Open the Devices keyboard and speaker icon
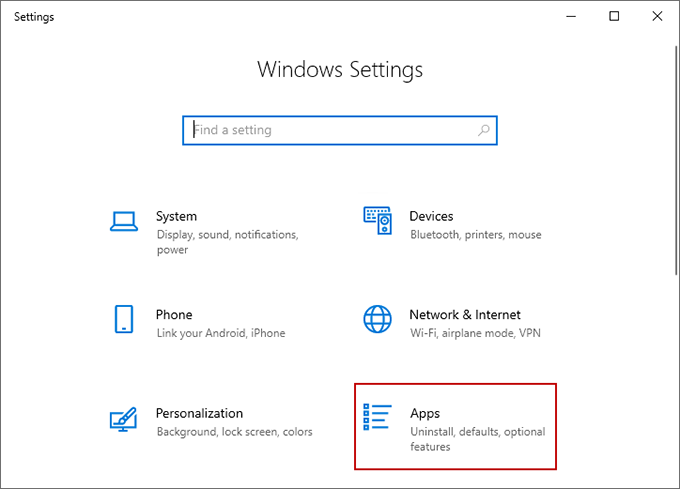Screen dimensions: 680x489 377,221
